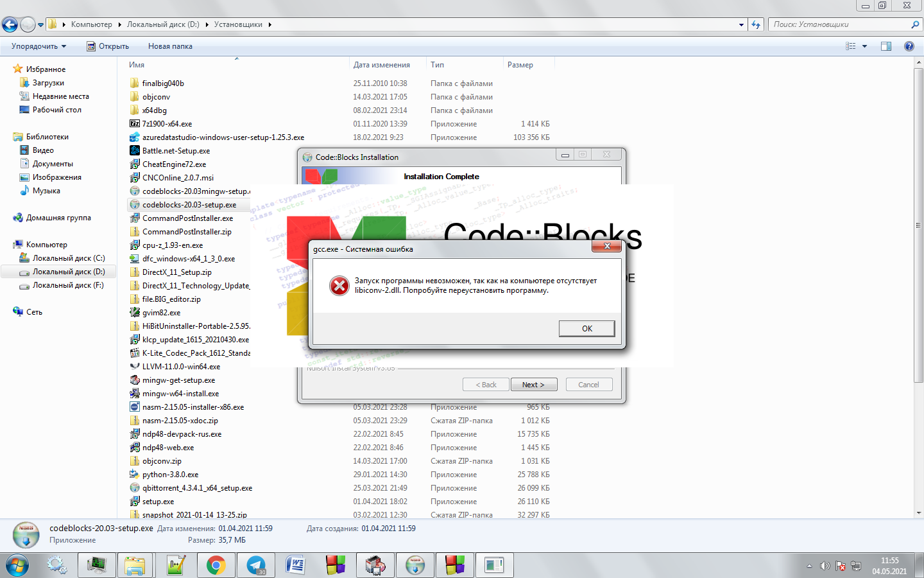Click the volume speaker icon in system tray

[x=825, y=566]
